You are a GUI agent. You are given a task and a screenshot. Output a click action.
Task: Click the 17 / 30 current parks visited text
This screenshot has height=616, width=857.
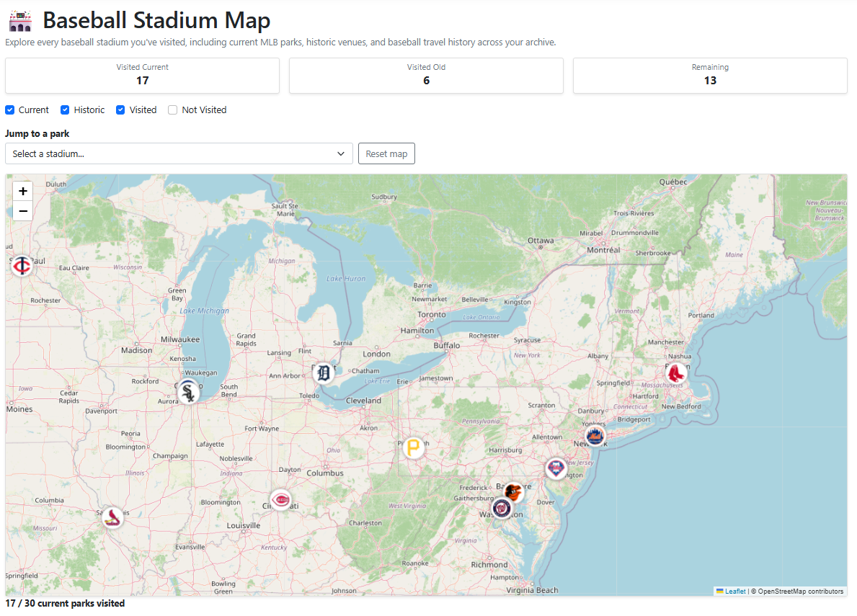pyautogui.click(x=65, y=604)
